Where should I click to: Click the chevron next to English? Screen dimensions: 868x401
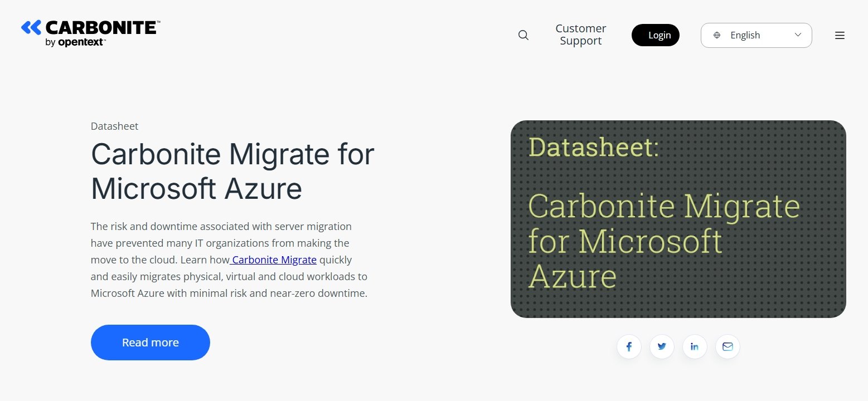click(x=798, y=35)
